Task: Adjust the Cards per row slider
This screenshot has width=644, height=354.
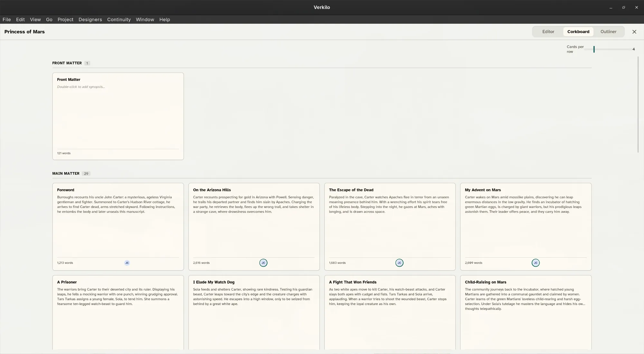Action: 609,49
